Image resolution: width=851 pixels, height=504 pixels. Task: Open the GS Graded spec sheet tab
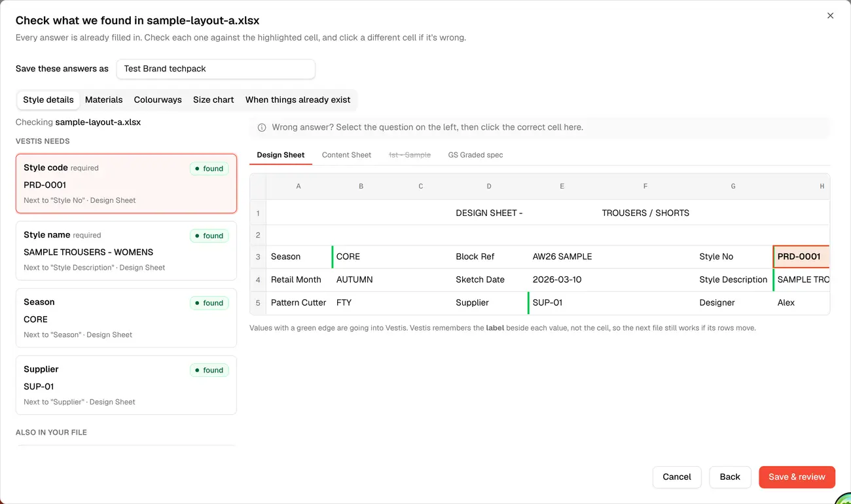[x=475, y=155]
